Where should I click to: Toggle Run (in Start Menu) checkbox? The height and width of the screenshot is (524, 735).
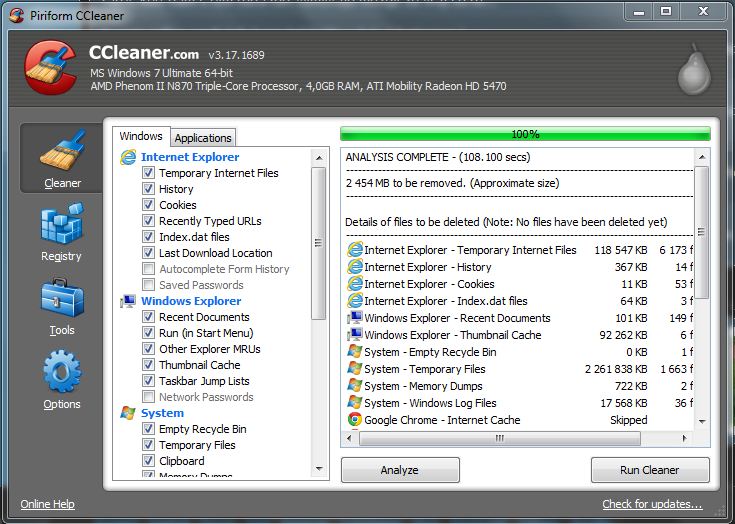[148, 333]
